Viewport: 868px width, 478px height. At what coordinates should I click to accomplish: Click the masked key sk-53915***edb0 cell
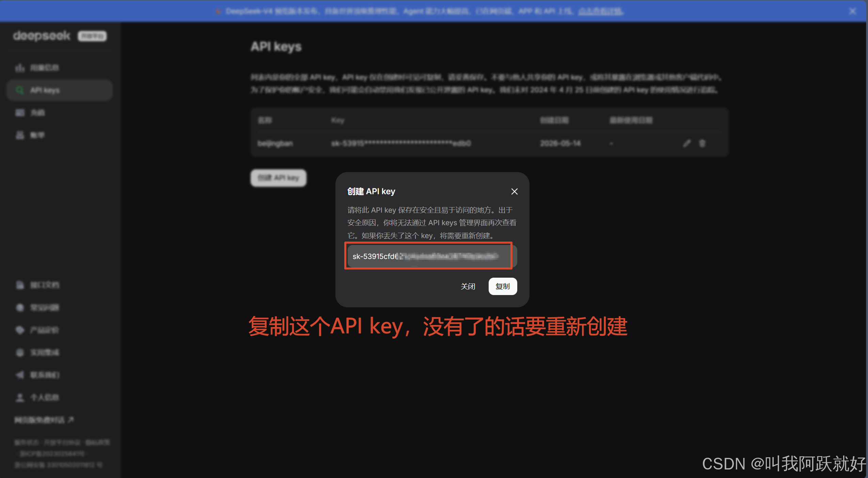(401, 143)
